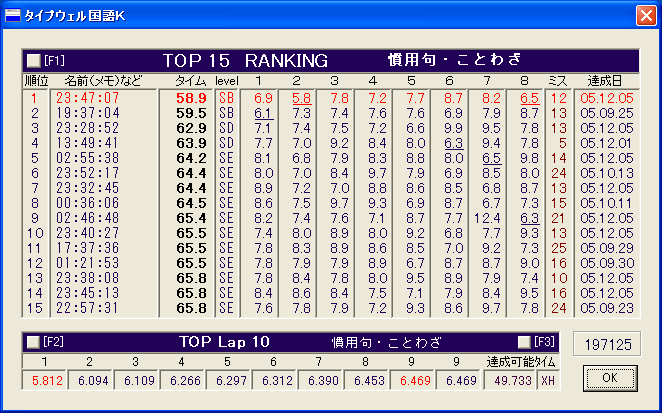
Task: Select the name entry 22:57:31
Action: (88, 308)
